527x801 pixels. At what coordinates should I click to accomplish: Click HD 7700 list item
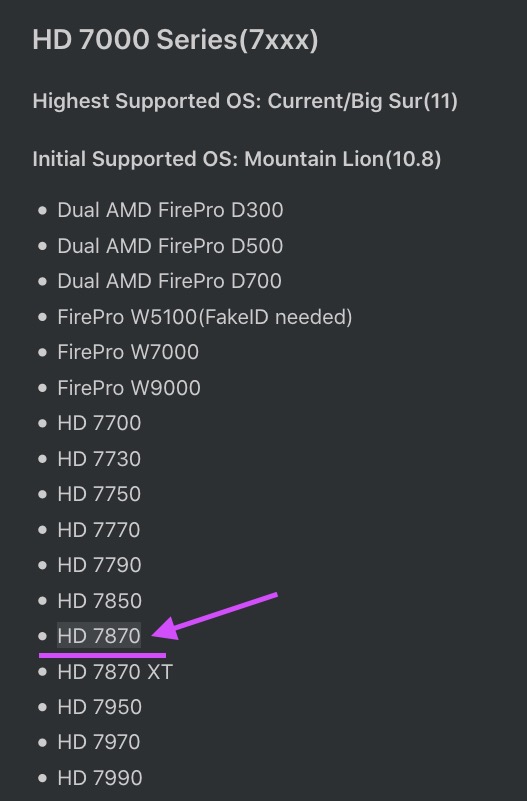99,423
